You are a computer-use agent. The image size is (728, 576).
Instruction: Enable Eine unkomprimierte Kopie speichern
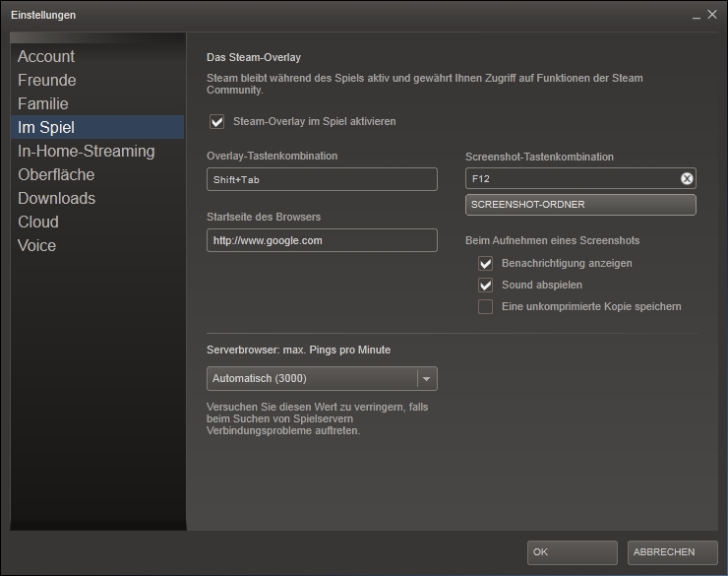[x=485, y=306]
